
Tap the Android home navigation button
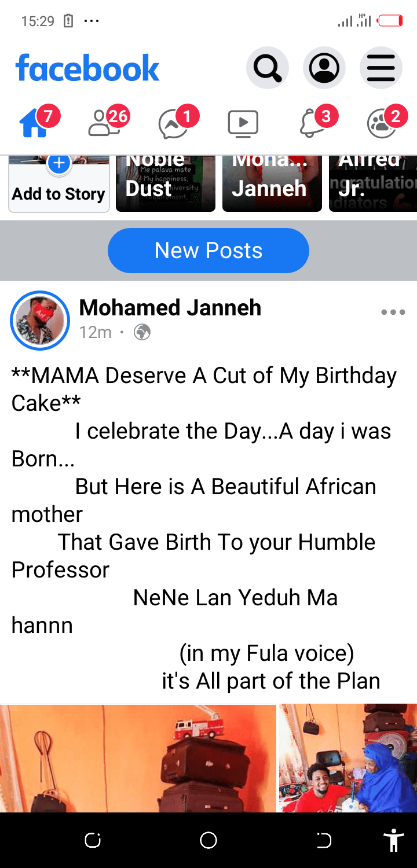209,840
